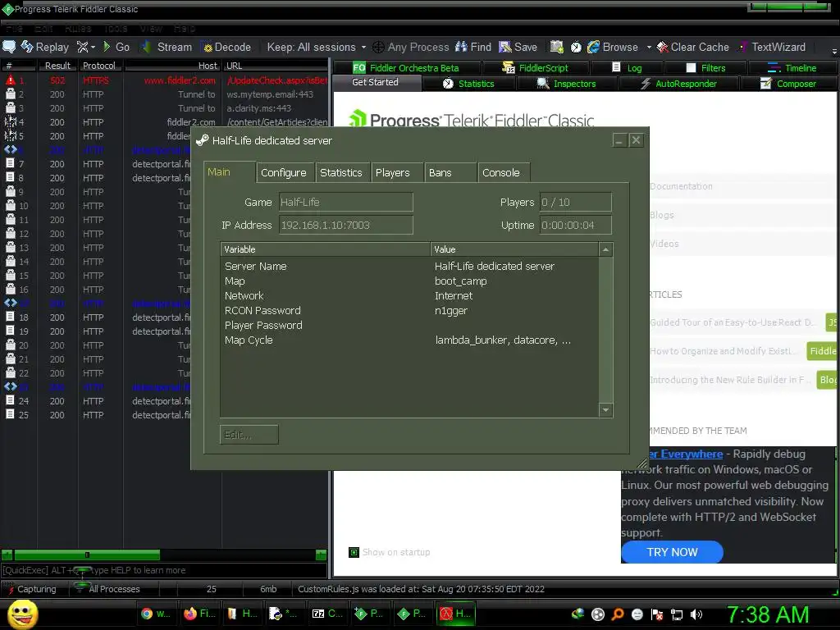The image size is (840, 630).
Task: Select the Main tab in Half-Life dialog
Action: pos(230,172)
